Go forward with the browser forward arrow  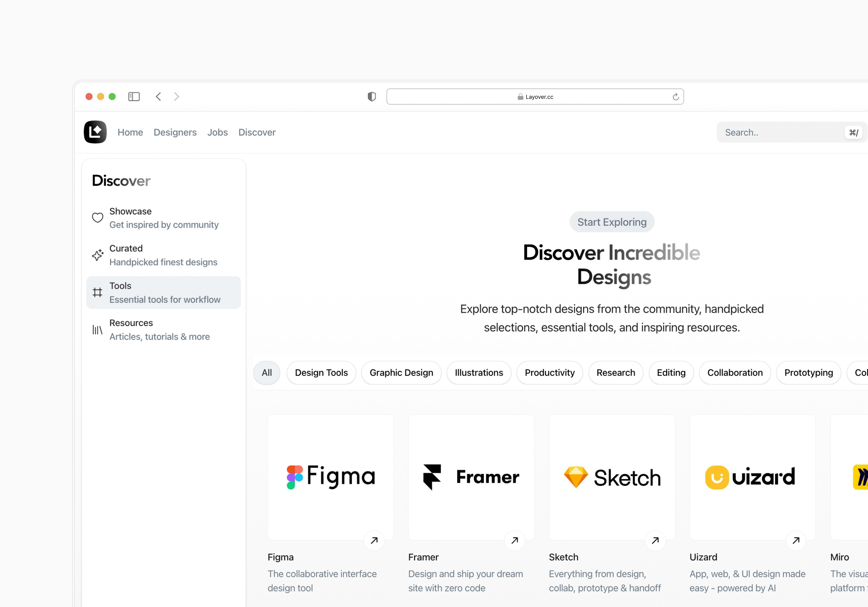click(x=177, y=97)
